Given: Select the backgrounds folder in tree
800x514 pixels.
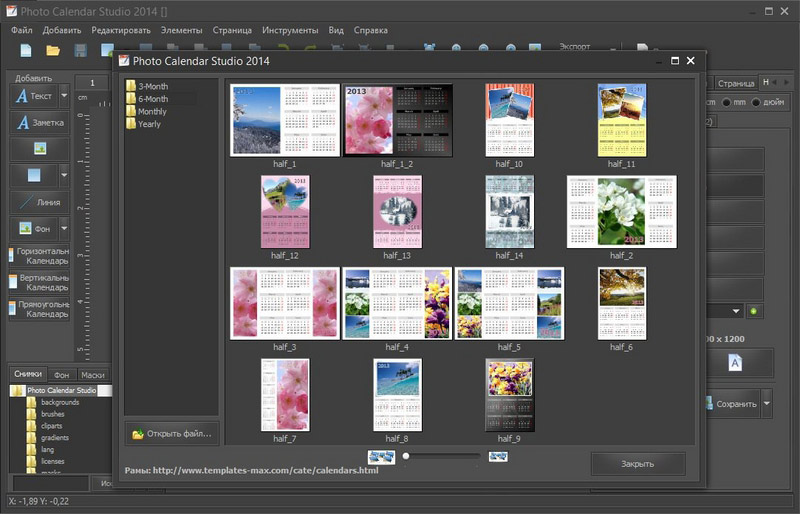Looking at the screenshot, I should coord(60,402).
